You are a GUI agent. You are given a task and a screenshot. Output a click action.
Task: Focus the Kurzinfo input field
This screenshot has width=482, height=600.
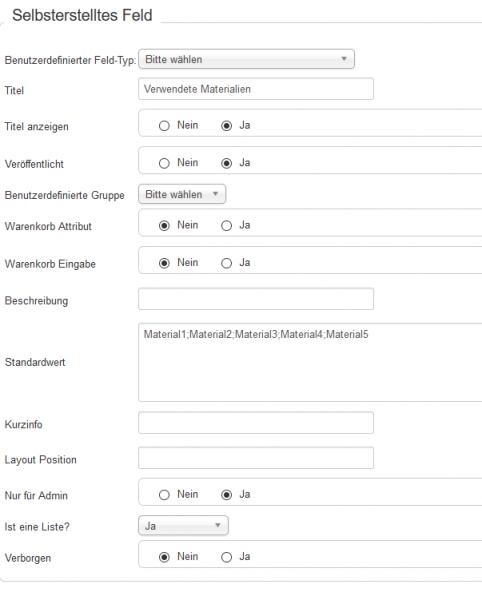coord(256,422)
